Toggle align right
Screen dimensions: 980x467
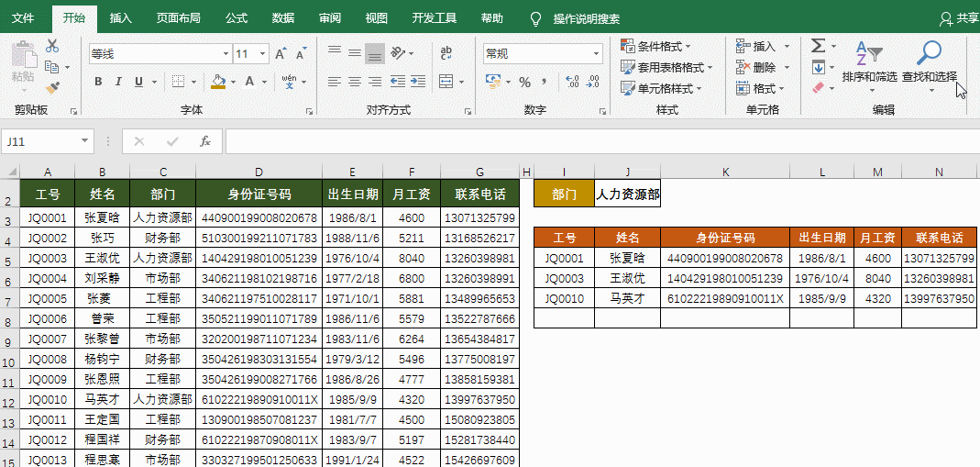(x=375, y=82)
